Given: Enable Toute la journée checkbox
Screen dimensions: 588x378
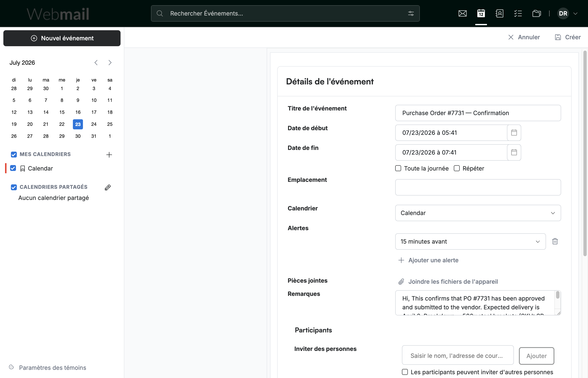Looking at the screenshot, I should click(398, 168).
